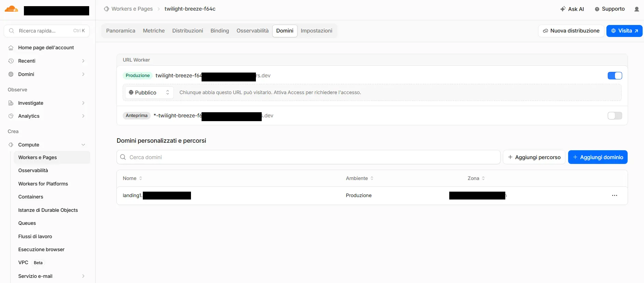Click twilight-breeze-f64c breadcrumb title
Image resolution: width=644 pixels, height=283 pixels.
pyautogui.click(x=190, y=9)
